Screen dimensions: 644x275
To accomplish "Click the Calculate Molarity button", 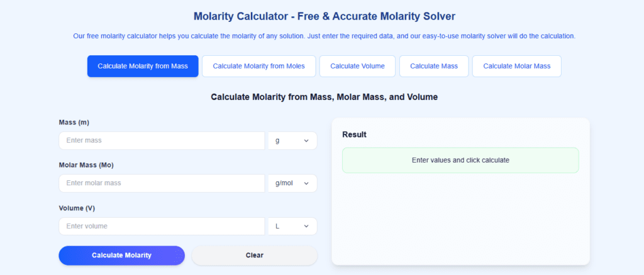I will click(x=121, y=256).
